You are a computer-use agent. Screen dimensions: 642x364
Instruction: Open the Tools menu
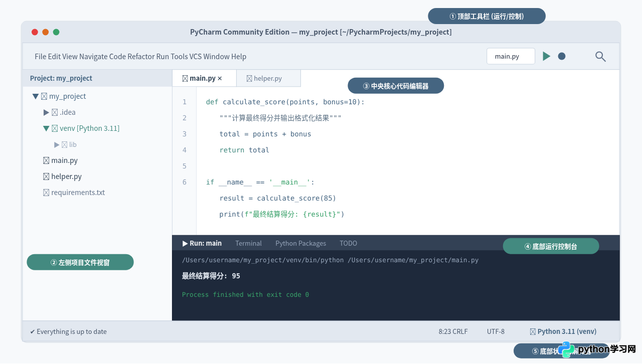coord(179,56)
